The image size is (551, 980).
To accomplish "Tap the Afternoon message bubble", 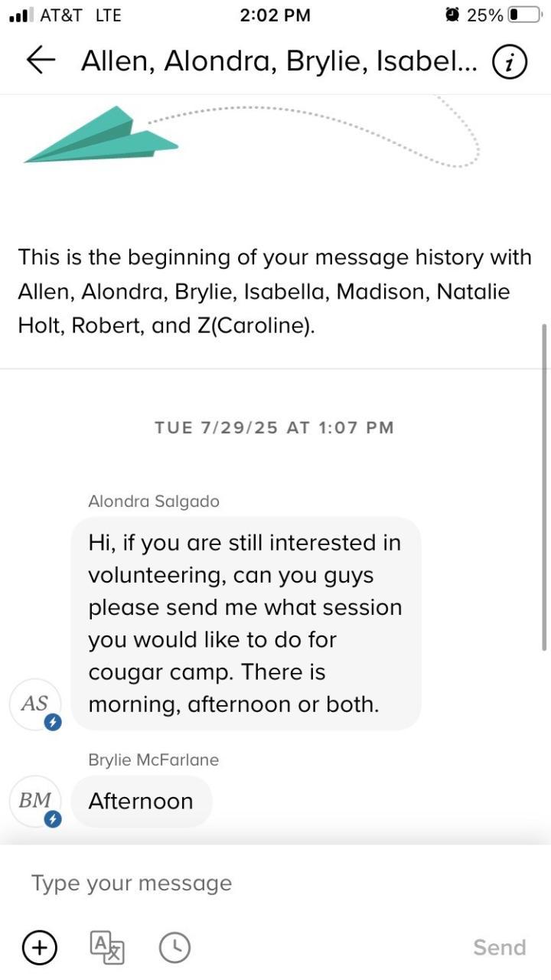I will [x=141, y=801].
